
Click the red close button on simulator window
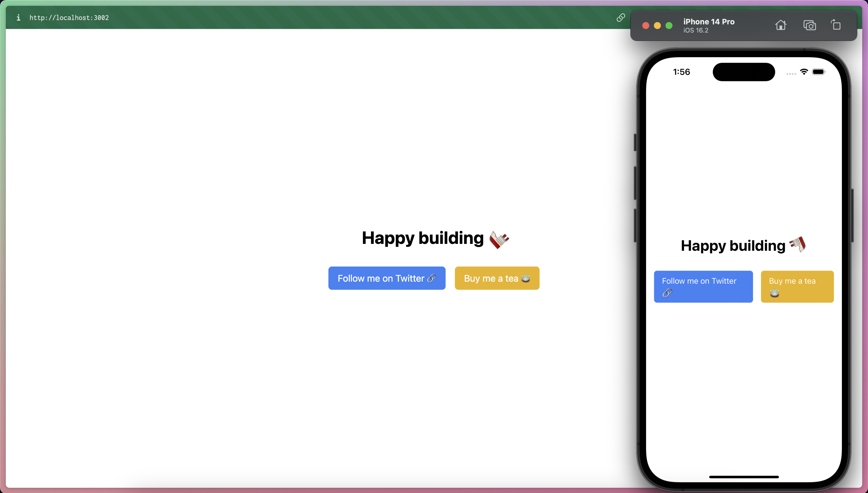[x=646, y=25]
